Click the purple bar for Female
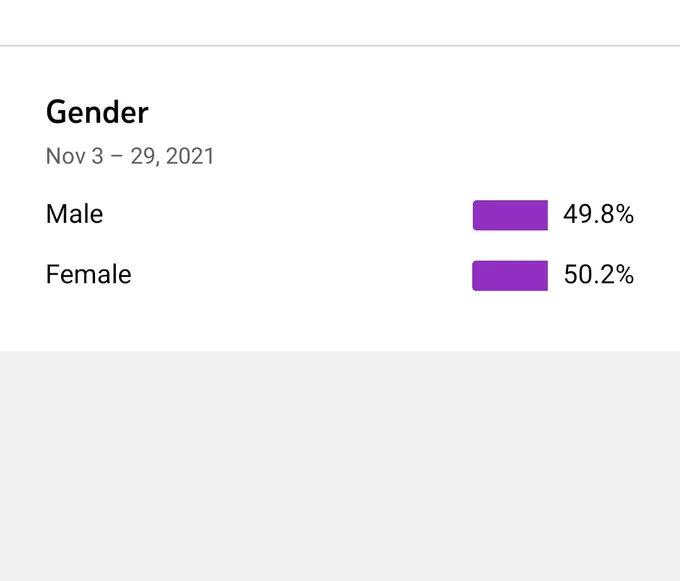The height and width of the screenshot is (581, 680). tap(510, 276)
